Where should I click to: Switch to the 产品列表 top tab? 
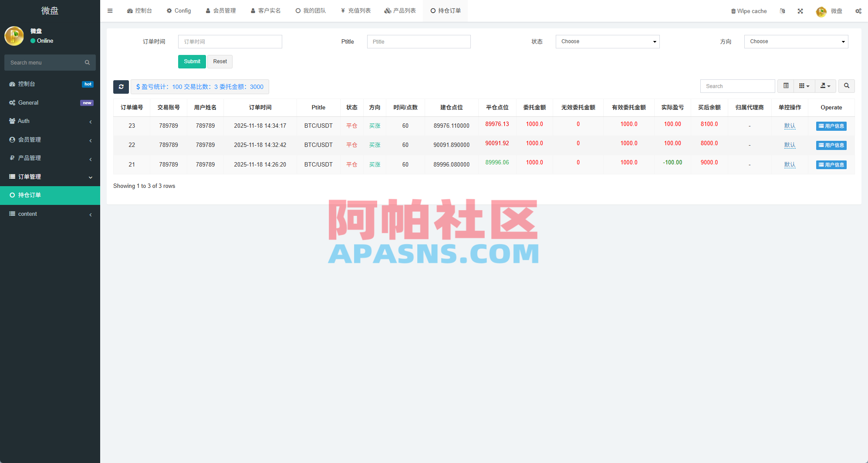click(400, 11)
